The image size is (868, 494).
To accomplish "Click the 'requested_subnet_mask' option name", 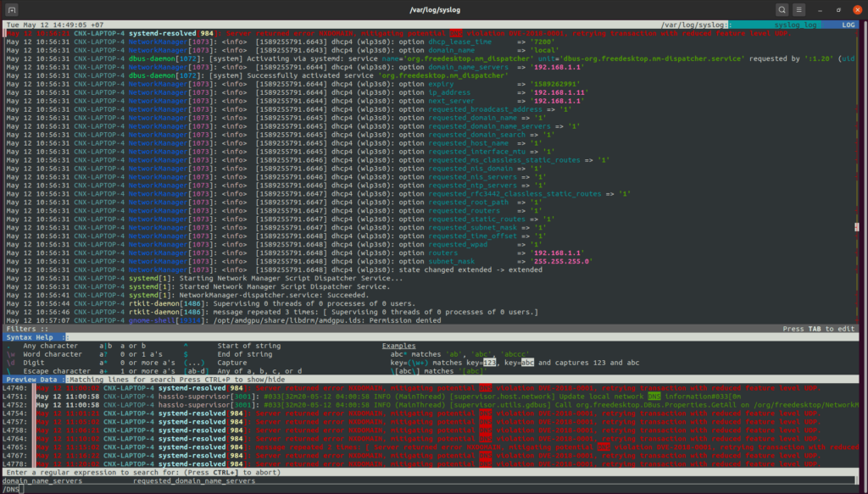I will (x=473, y=227).
